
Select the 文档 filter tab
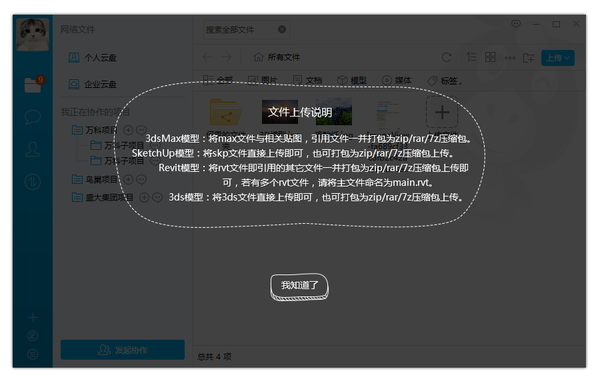coord(308,80)
